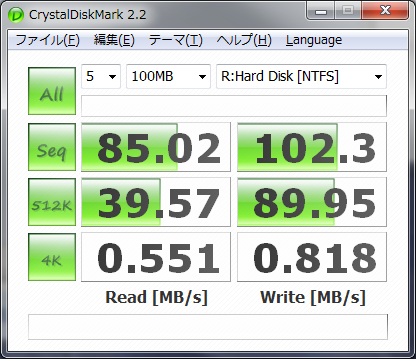Expand the 100MB test size dropdown
The image size is (416, 361).
click(168, 77)
